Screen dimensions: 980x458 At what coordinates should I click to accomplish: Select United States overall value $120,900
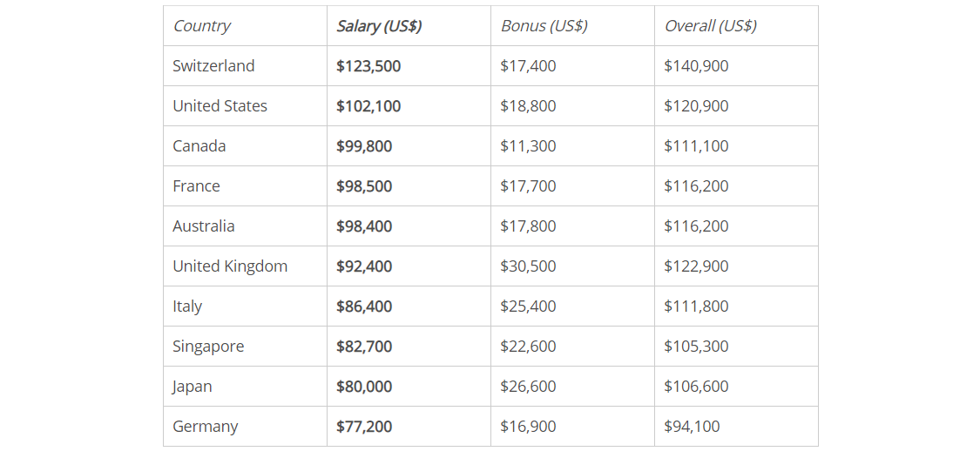point(696,106)
